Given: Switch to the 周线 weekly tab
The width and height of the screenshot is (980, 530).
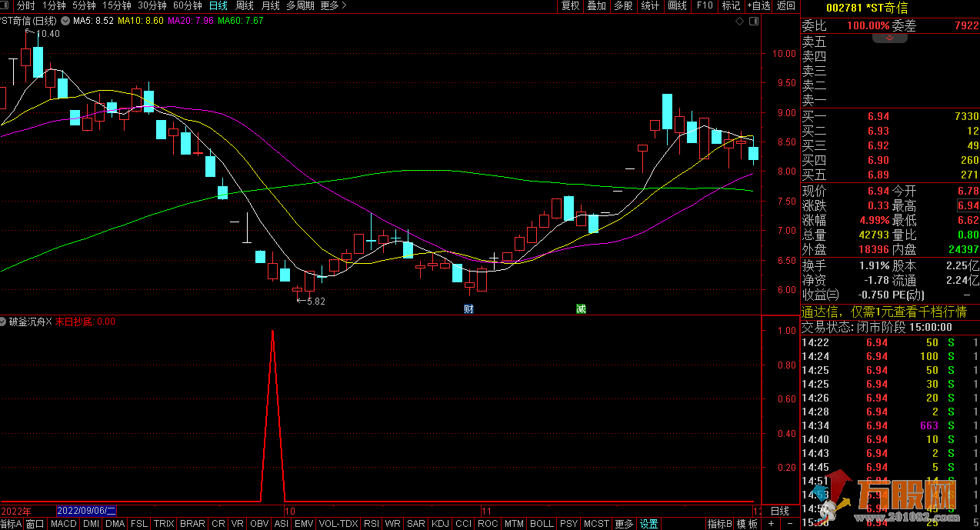Looking at the screenshot, I should (244, 6).
